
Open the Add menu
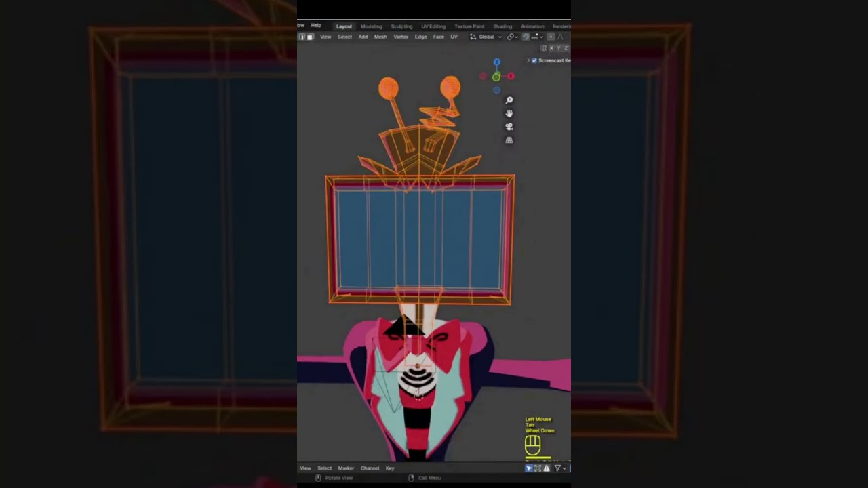(363, 37)
